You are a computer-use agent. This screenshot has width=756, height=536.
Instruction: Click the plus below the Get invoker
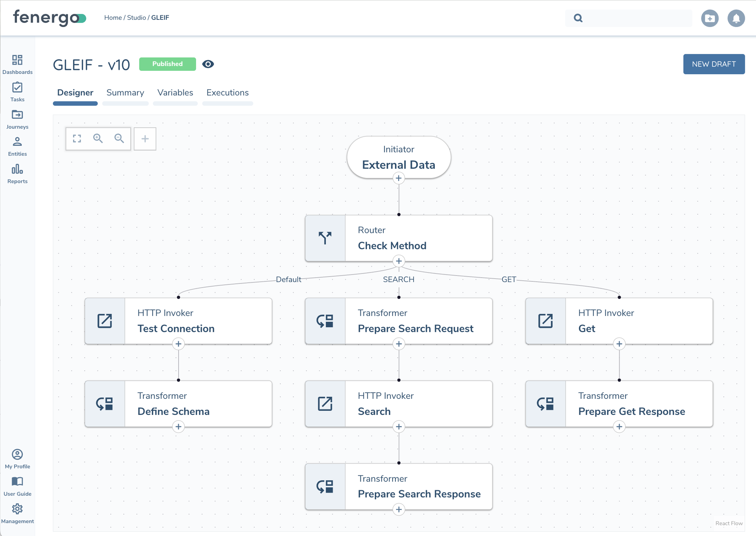(x=619, y=344)
